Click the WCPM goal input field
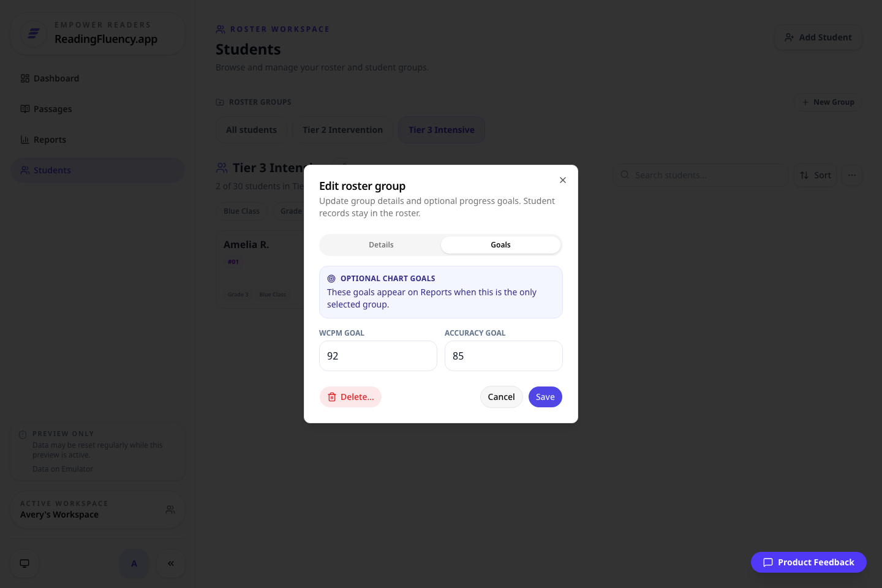882x588 pixels. (x=378, y=356)
